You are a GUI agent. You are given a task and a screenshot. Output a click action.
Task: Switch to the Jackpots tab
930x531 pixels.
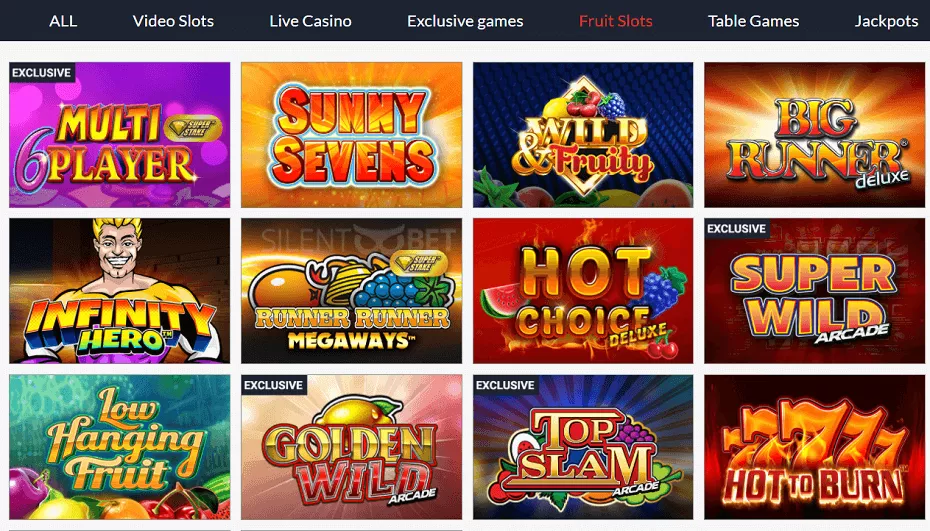tap(886, 21)
